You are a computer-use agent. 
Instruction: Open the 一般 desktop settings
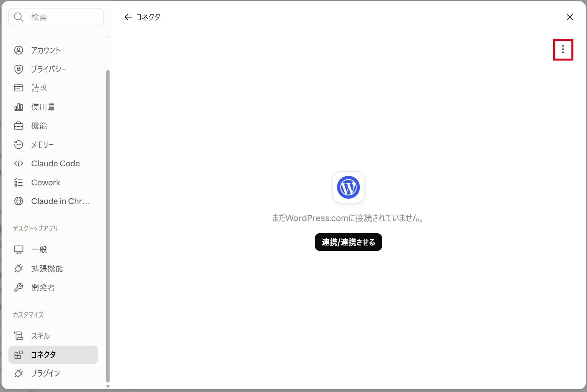point(53,250)
